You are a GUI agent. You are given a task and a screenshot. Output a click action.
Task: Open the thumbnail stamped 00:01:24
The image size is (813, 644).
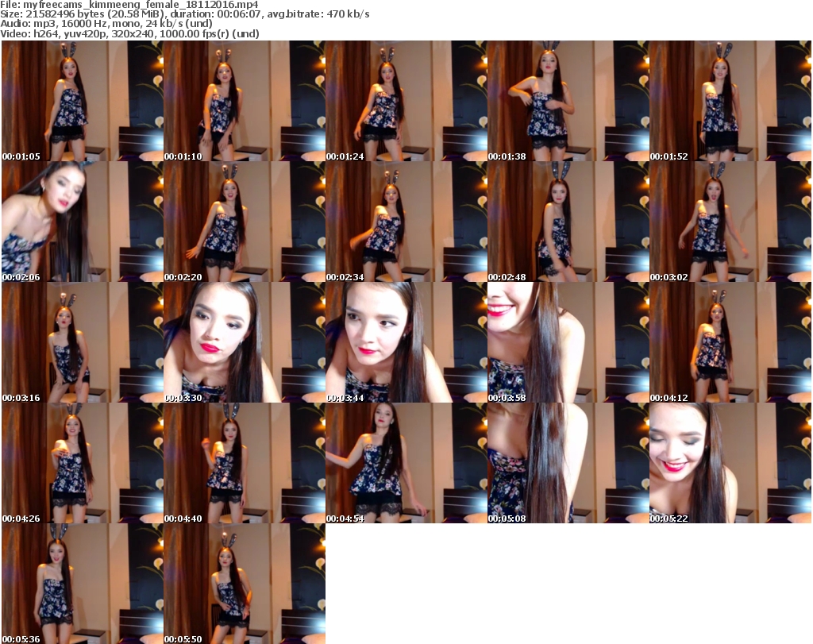coord(406,101)
